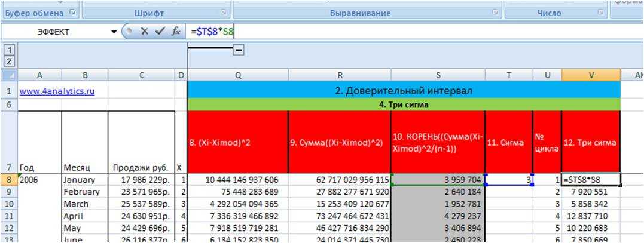
Task: Confirm formula entry with checkmark button
Action: [x=160, y=32]
